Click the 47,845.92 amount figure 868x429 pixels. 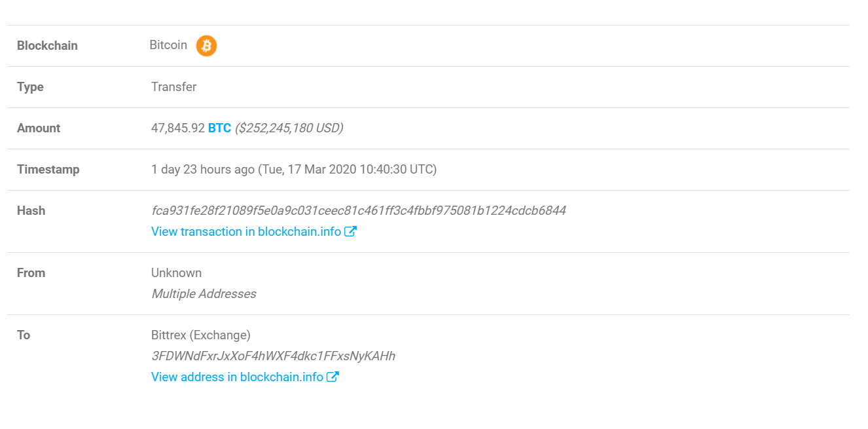[178, 128]
